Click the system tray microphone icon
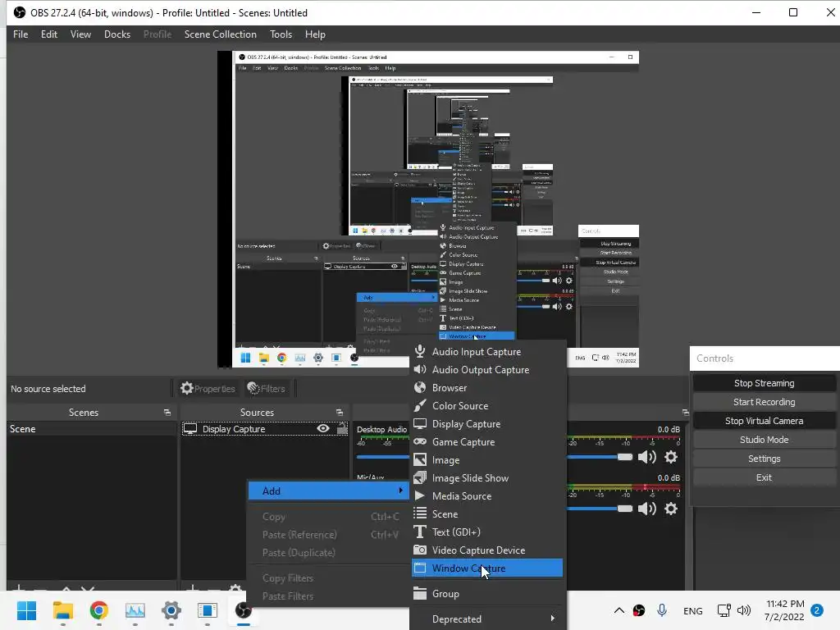 [662, 610]
